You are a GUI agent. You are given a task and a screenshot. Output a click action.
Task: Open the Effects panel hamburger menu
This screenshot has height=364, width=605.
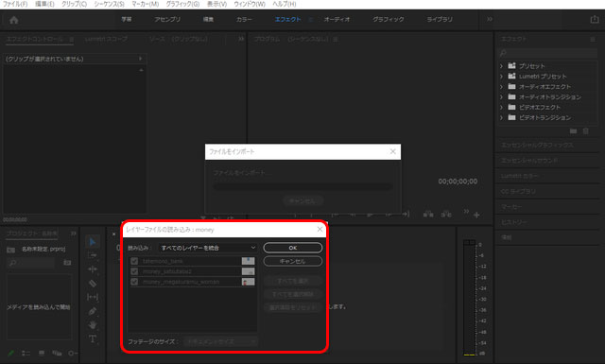point(593,39)
